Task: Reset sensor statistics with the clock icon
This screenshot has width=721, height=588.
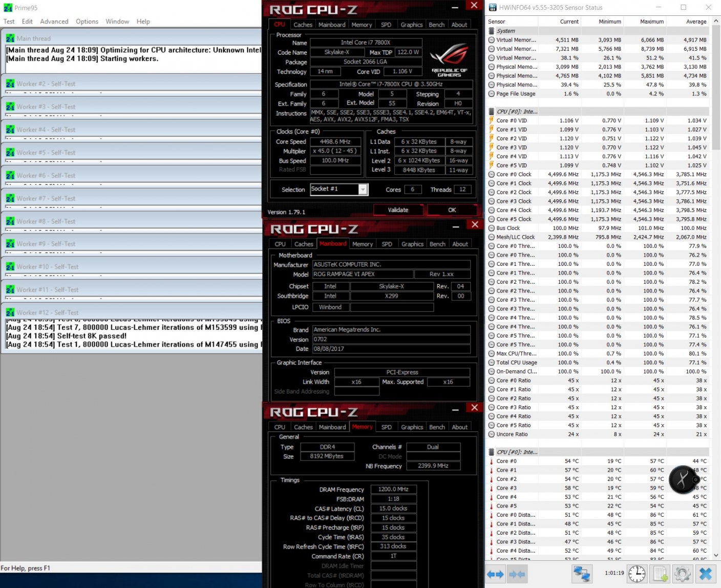Action: [x=637, y=574]
